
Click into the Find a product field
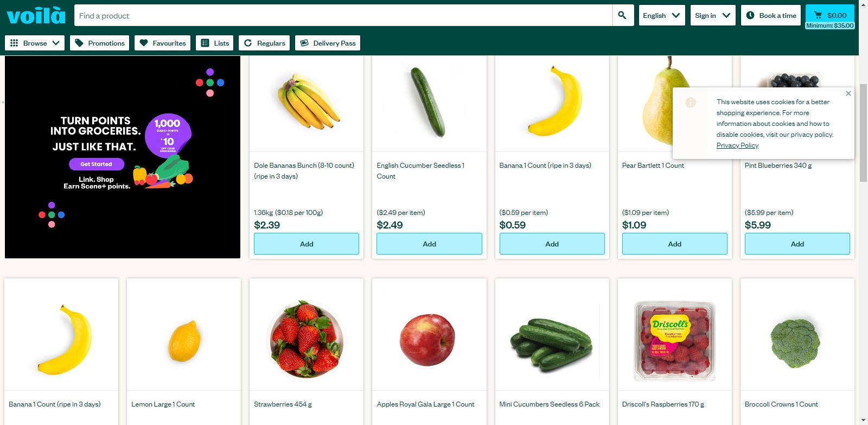[343, 15]
